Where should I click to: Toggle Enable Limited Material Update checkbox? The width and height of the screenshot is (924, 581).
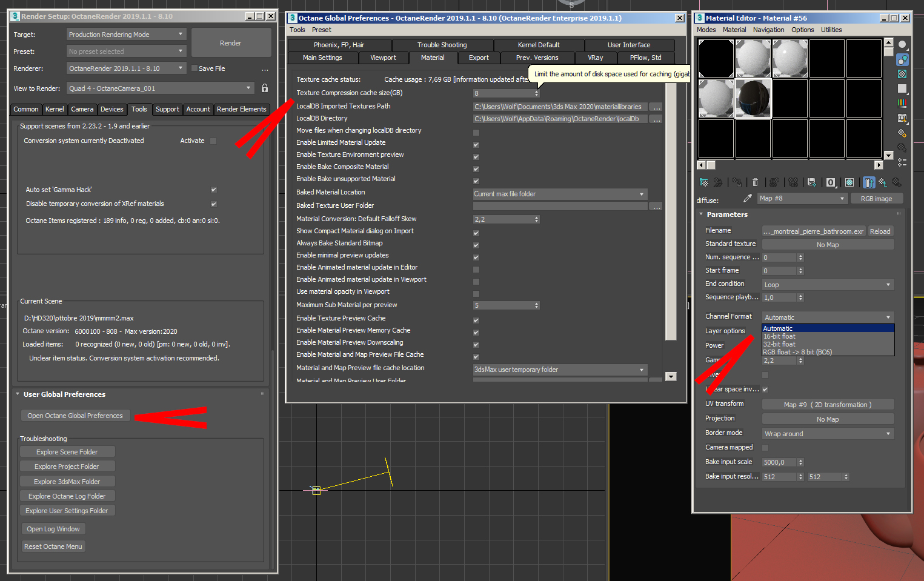click(x=476, y=145)
